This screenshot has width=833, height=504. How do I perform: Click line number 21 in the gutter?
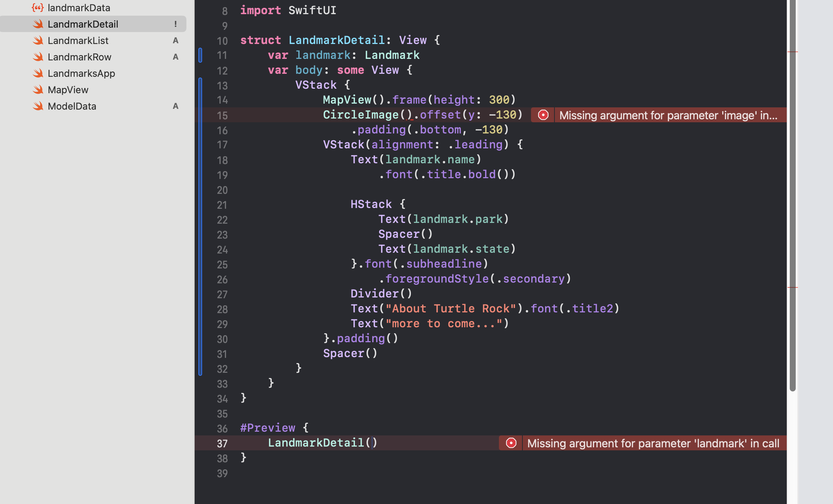(x=222, y=205)
